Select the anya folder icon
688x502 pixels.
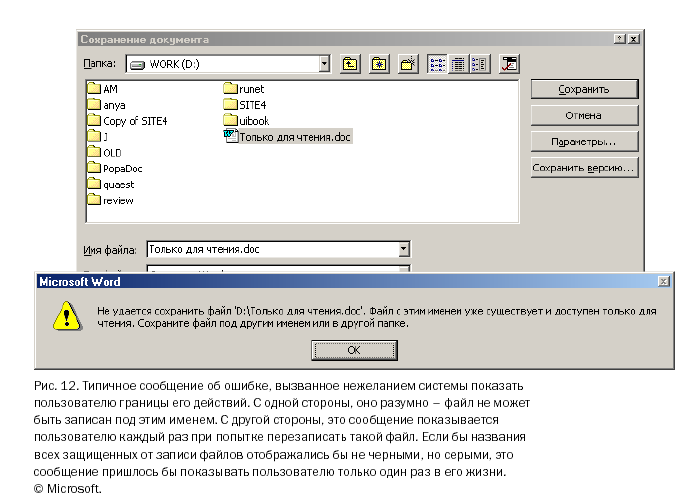point(94,104)
